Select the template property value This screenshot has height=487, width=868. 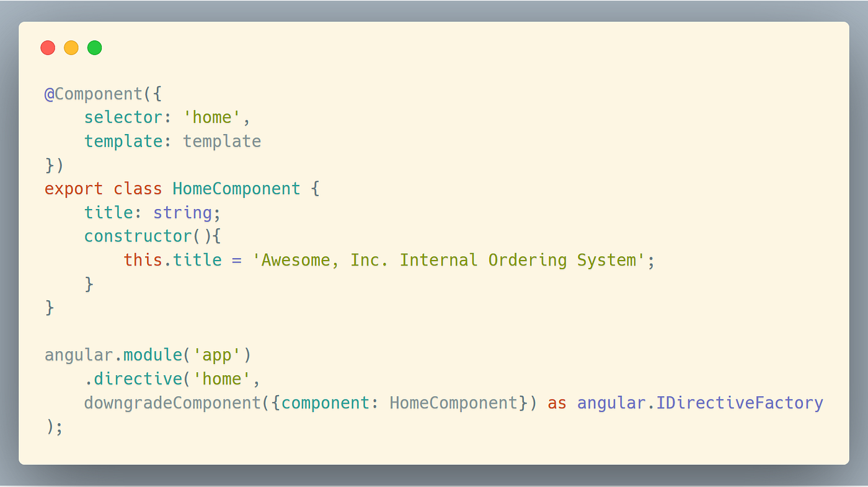pyautogui.click(x=222, y=141)
